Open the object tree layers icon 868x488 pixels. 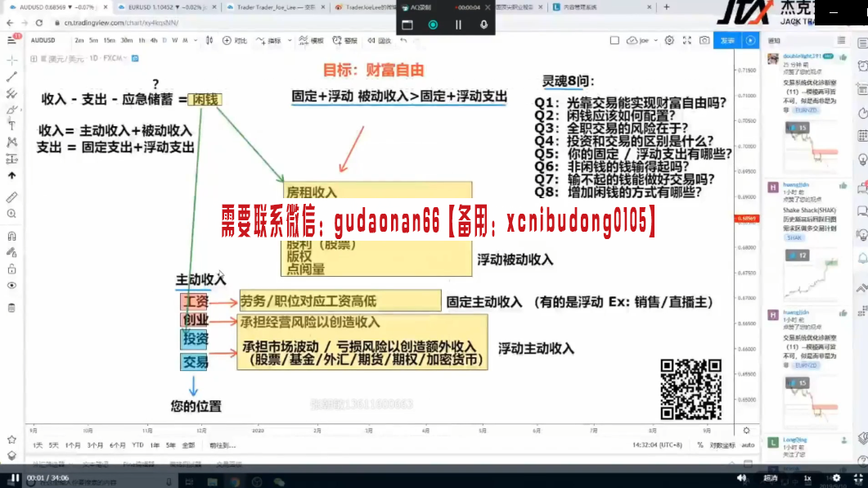pyautogui.click(x=11, y=455)
